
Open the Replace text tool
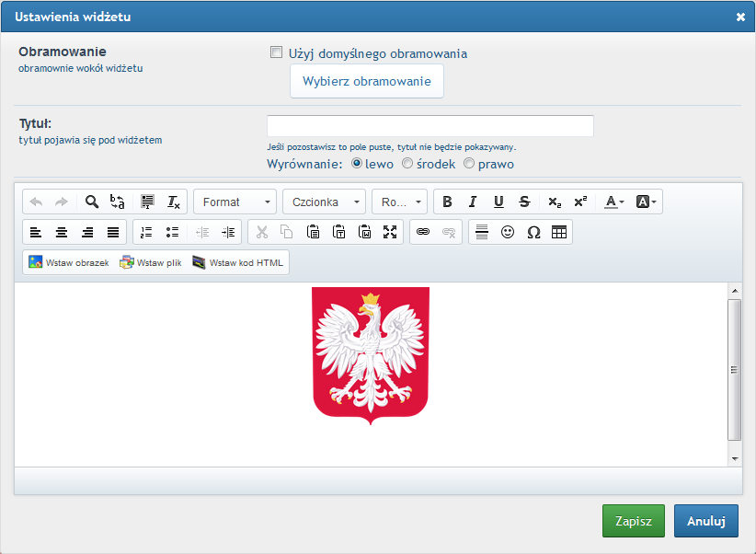(x=117, y=202)
